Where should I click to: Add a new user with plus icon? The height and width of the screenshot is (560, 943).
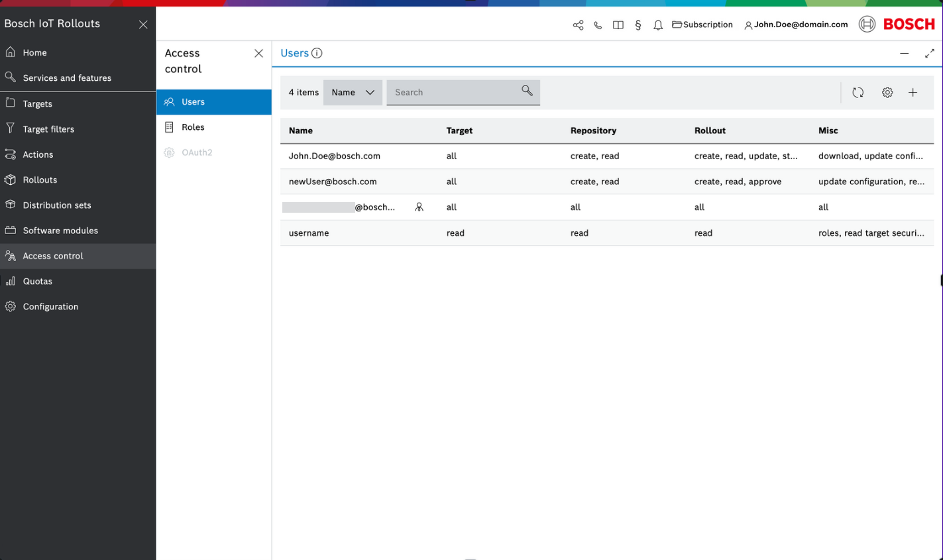coord(913,93)
